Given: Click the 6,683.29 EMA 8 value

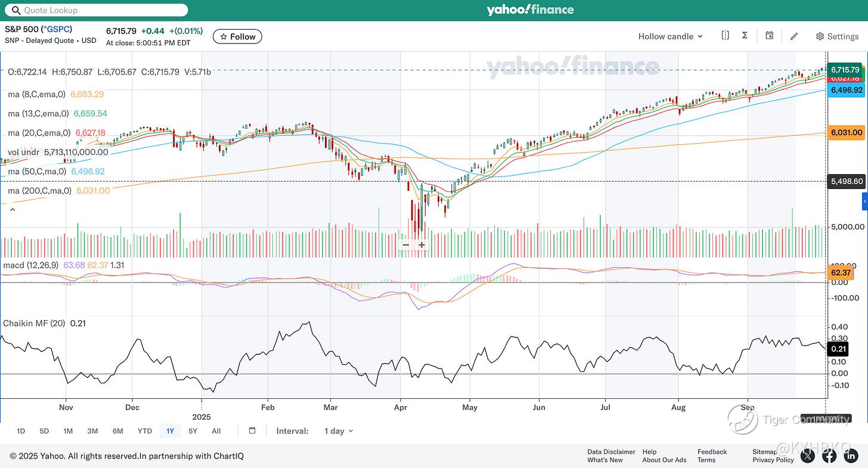Looking at the screenshot, I should [x=87, y=94].
